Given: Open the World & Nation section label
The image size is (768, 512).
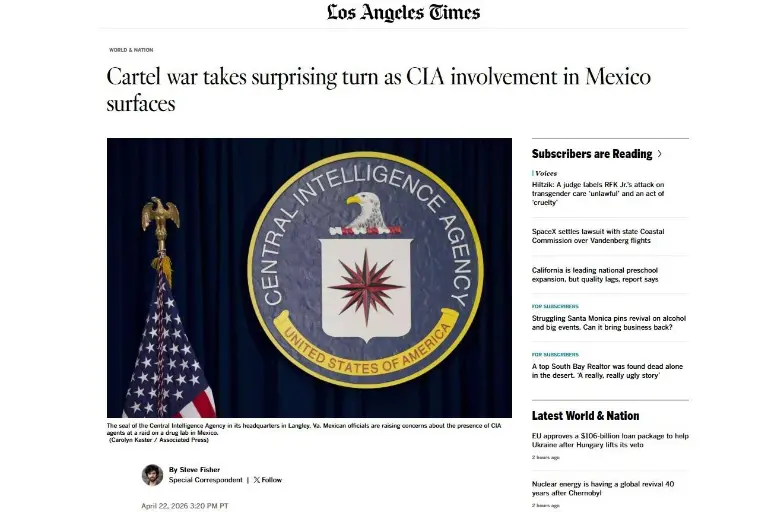Looking at the screenshot, I should pos(131,50).
